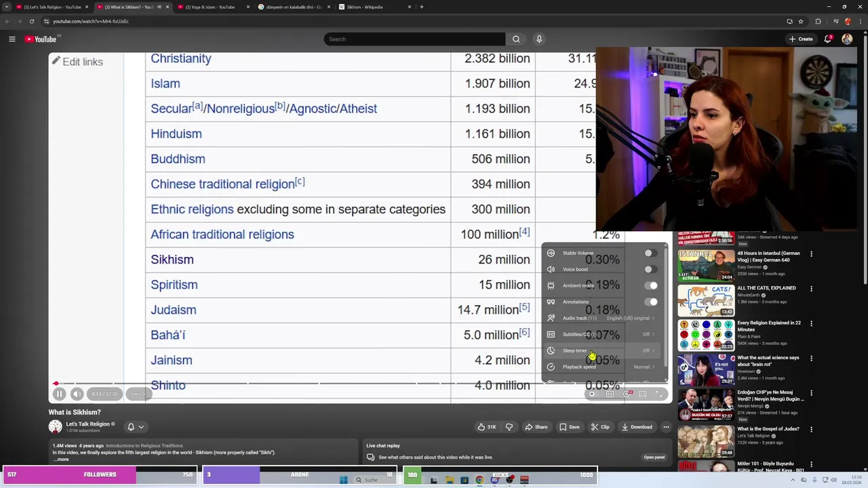Open the 'ALL THE CATS, EXPLAINED' thumbnail
Screen dimensions: 868x488
706,301
